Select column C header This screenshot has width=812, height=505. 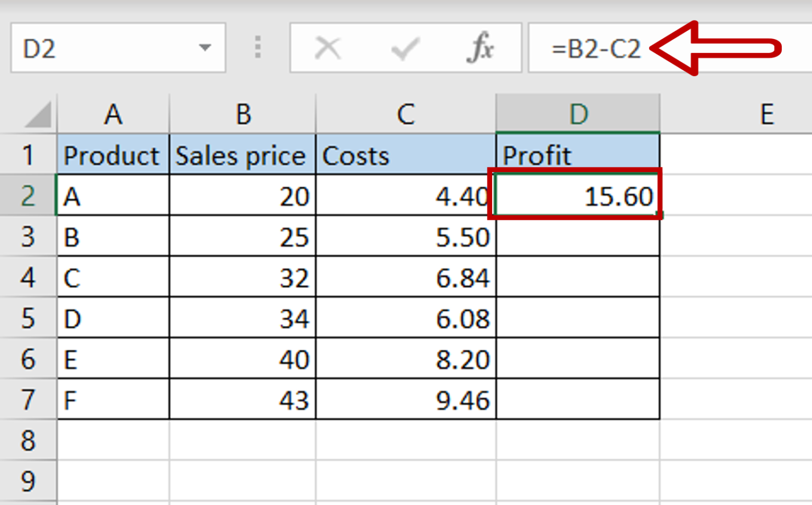coord(406,114)
